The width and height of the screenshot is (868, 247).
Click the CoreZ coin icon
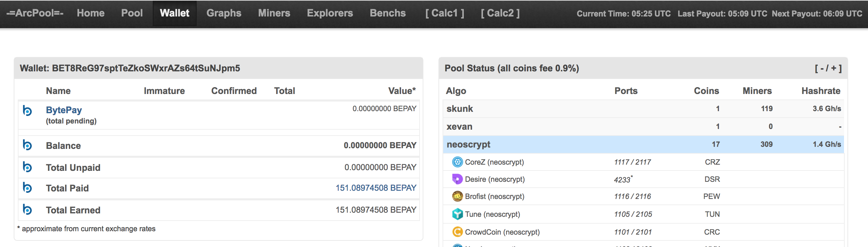pos(457,162)
